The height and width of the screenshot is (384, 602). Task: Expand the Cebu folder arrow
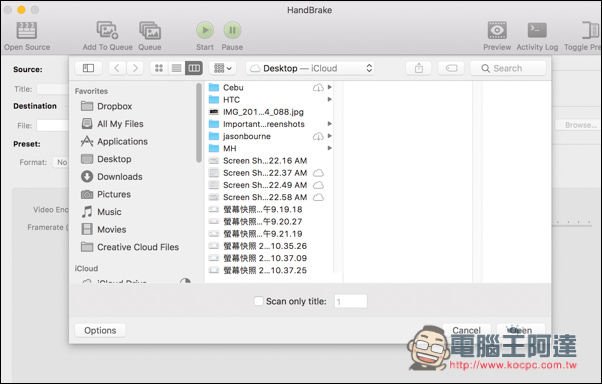point(329,88)
